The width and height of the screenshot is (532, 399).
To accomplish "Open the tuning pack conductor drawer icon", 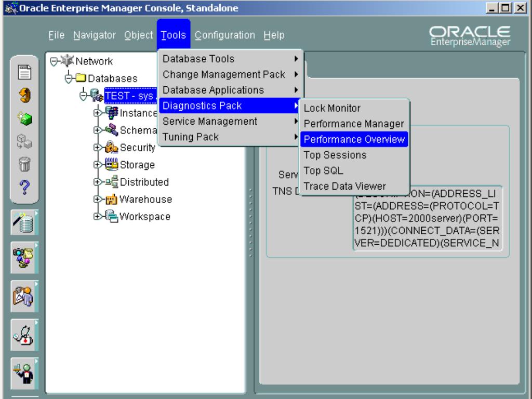I will (x=24, y=374).
